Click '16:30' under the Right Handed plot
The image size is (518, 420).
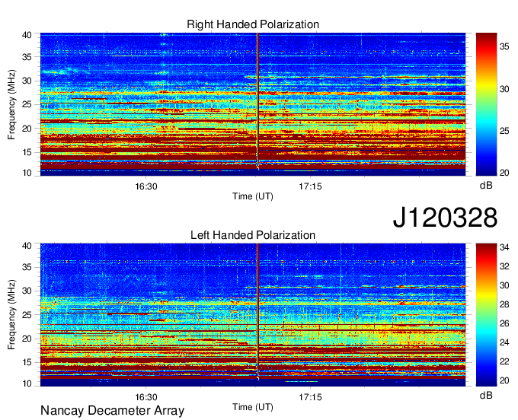click(146, 186)
